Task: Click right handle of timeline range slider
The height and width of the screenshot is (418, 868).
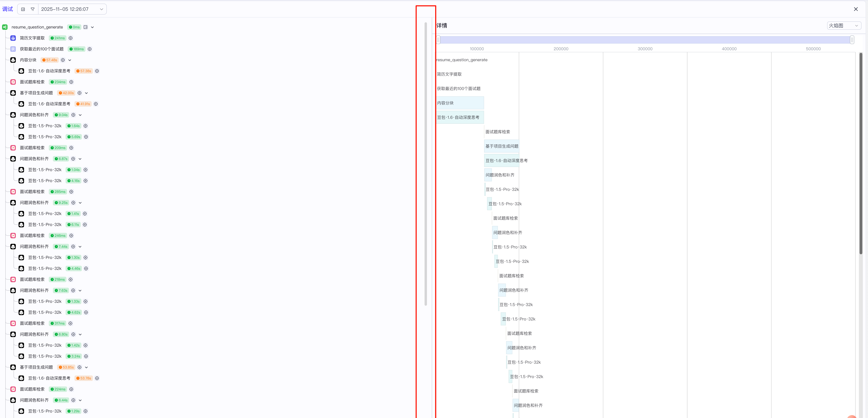Action: tap(852, 40)
